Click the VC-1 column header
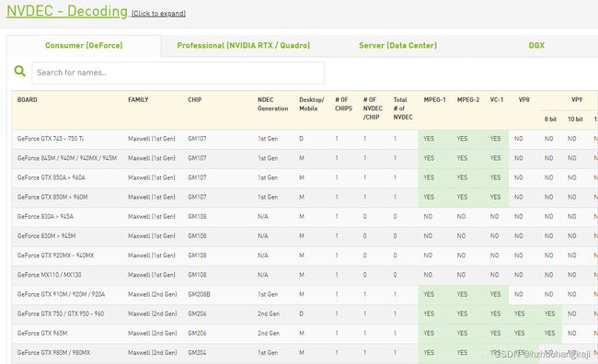 click(x=497, y=100)
